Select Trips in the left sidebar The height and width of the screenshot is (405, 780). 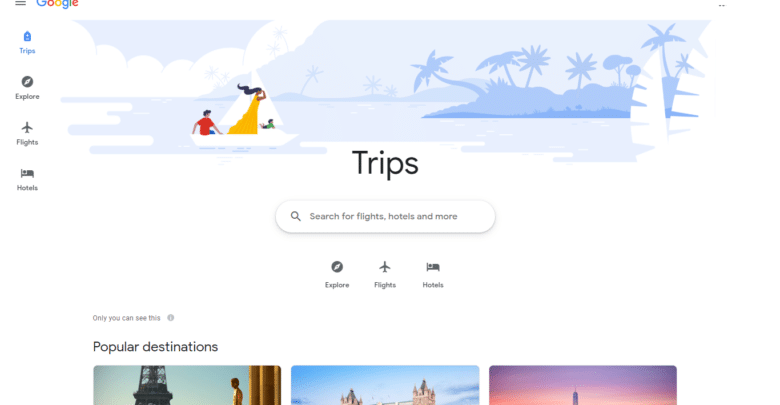pos(27,43)
